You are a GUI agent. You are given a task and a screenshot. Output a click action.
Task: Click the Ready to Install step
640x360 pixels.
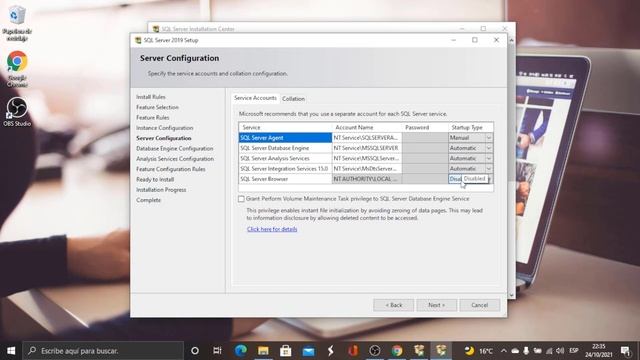coord(155,180)
